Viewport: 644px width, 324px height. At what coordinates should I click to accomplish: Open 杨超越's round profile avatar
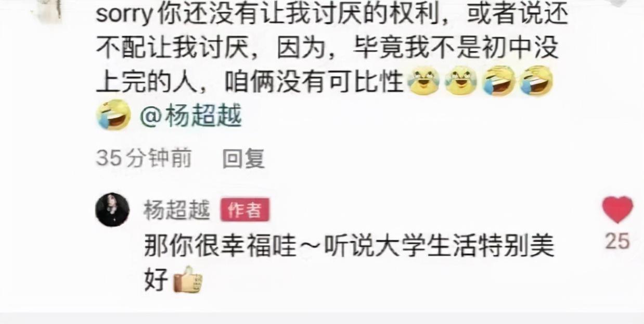pyautogui.click(x=112, y=210)
